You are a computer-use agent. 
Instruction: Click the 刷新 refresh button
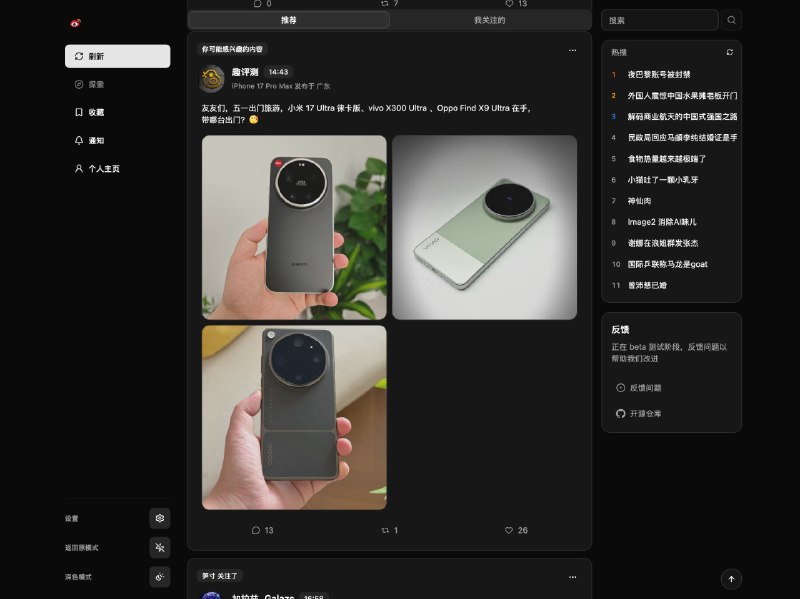[x=117, y=56]
